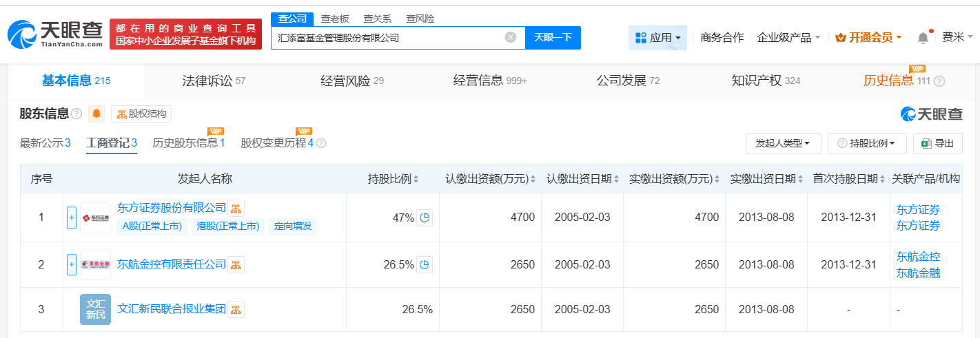
Task: Clear the search box text
Action: tap(511, 38)
